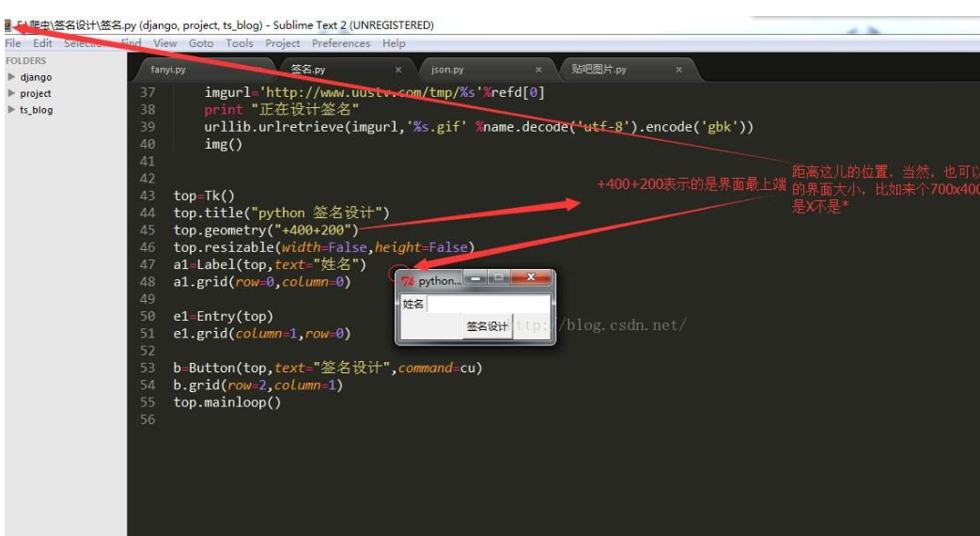
Task: Click the img() code line
Action: tap(223, 144)
